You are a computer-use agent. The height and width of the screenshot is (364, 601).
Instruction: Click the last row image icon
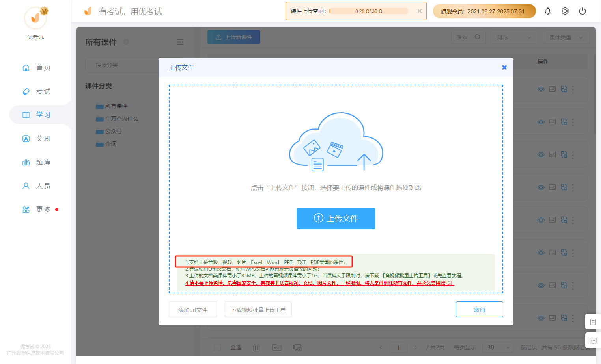pyautogui.click(x=552, y=318)
